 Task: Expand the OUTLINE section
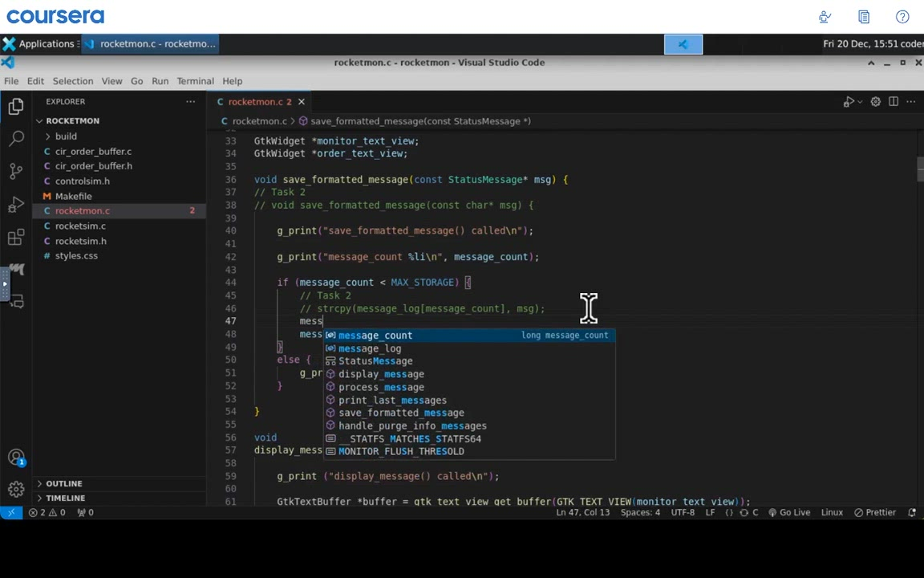[x=63, y=483]
